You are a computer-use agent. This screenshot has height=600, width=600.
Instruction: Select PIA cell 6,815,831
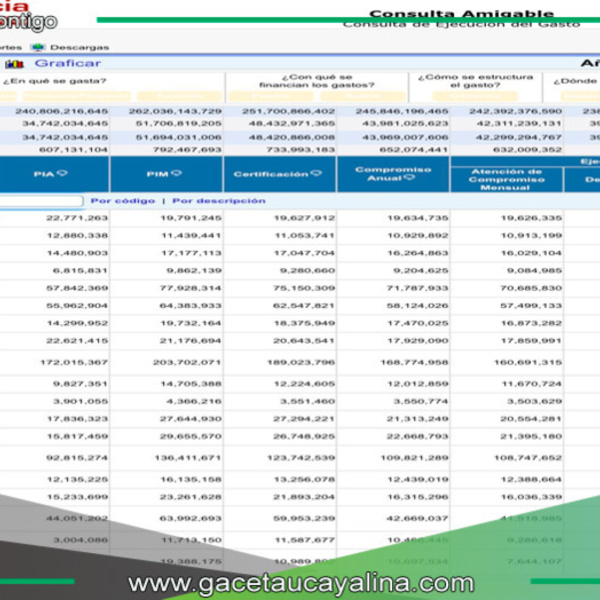[x=80, y=271]
